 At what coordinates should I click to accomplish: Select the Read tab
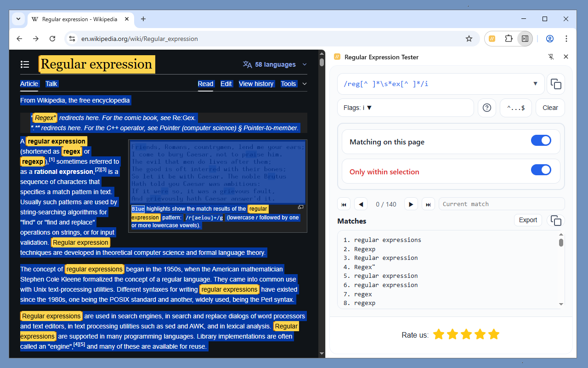click(205, 84)
